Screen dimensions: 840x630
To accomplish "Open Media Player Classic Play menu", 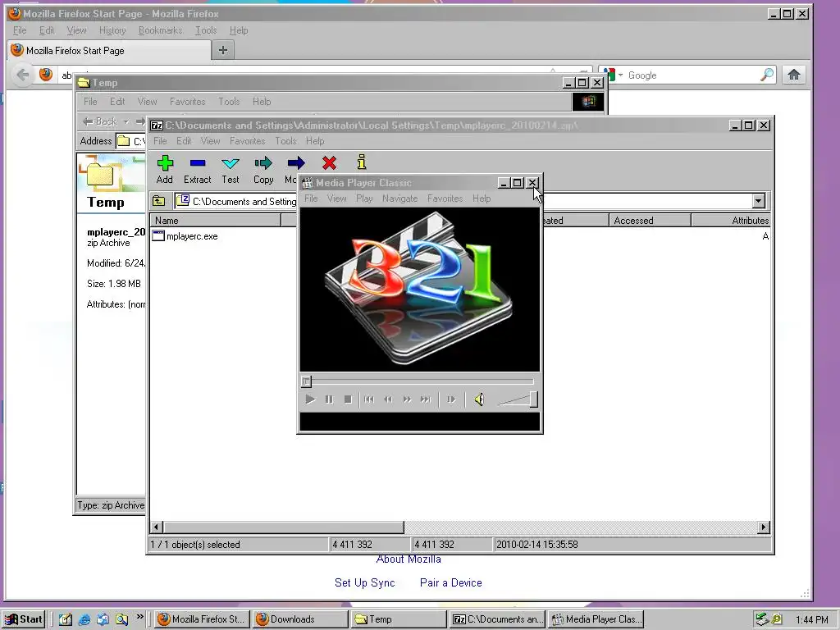I will click(364, 199).
